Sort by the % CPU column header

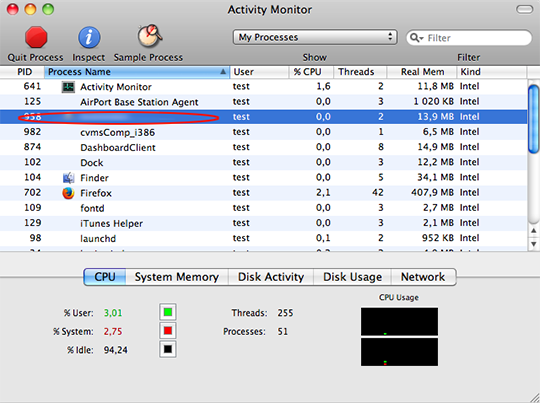311,72
